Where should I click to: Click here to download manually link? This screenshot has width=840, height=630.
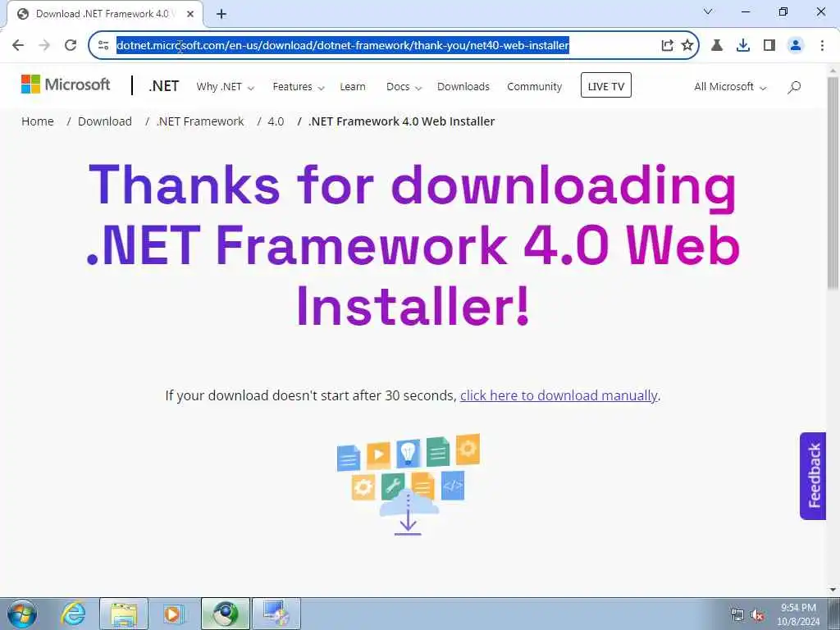point(559,395)
